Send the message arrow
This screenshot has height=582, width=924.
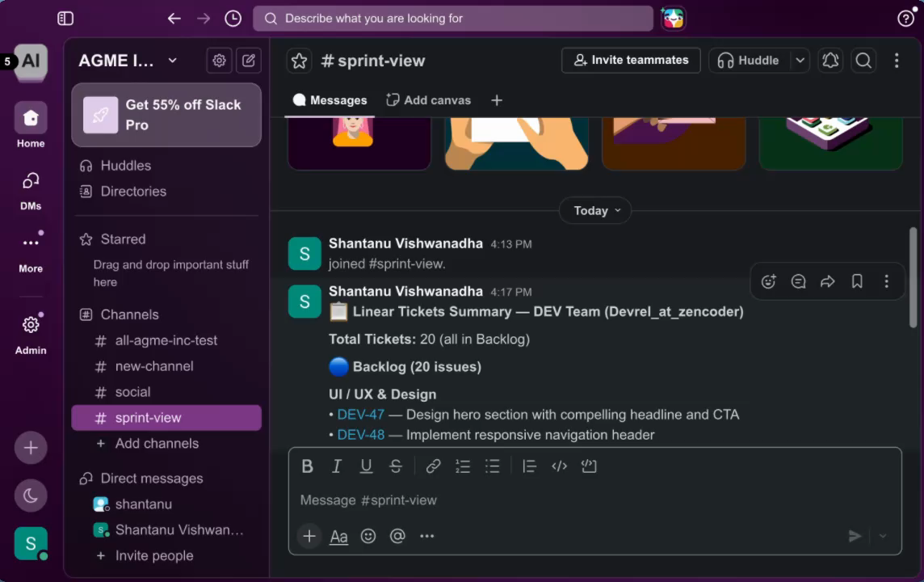point(855,536)
